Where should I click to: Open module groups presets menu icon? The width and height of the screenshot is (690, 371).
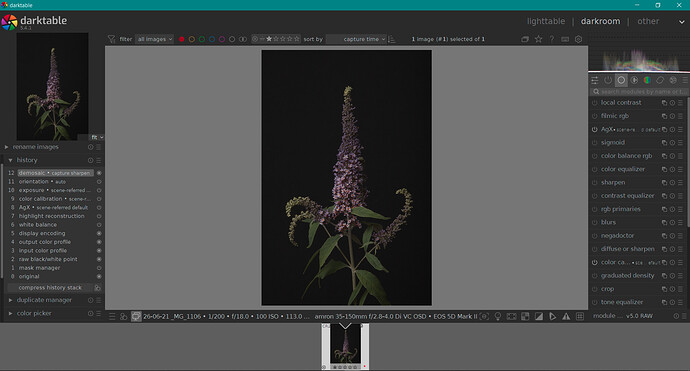coord(685,80)
